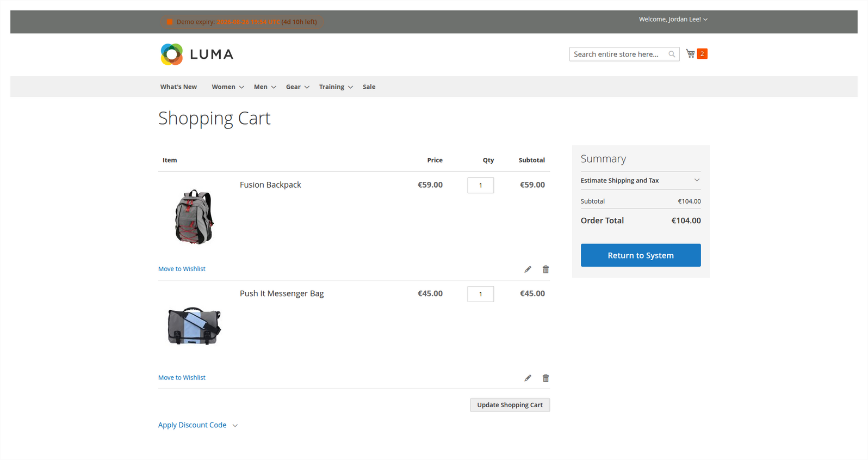
Task: Click the LUMA wordmark text
Action: pyautogui.click(x=212, y=54)
